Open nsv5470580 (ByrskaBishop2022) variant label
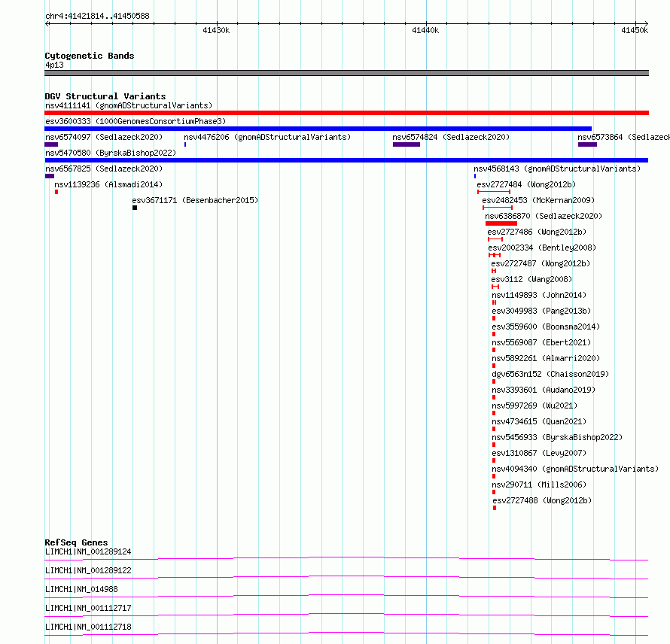Viewport: 670px width, 644px height. click(x=111, y=153)
